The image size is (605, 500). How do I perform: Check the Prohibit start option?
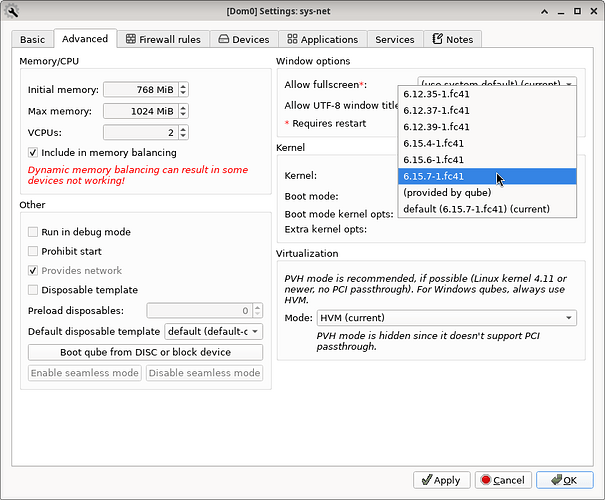[x=33, y=251]
